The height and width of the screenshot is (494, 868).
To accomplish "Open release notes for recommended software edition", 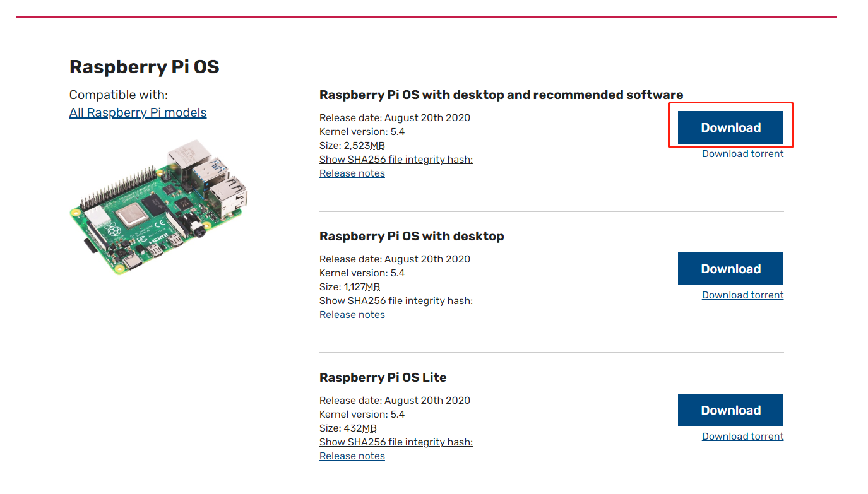I will pos(352,173).
